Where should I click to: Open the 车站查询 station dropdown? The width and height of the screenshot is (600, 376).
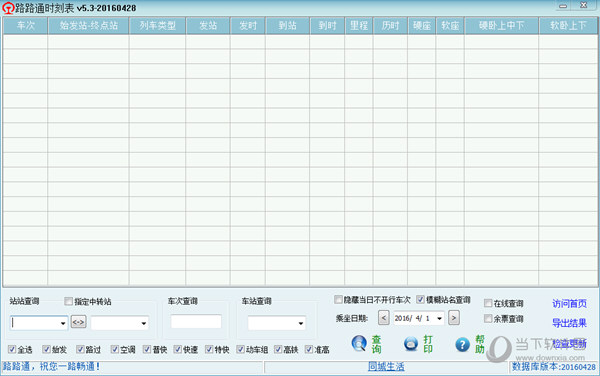[301, 324]
